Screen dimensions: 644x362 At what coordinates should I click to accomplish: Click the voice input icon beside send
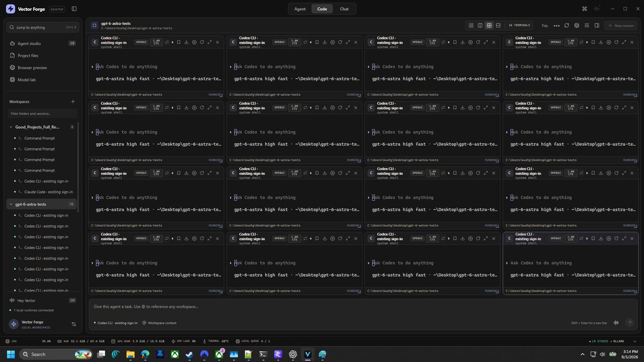[616, 323]
